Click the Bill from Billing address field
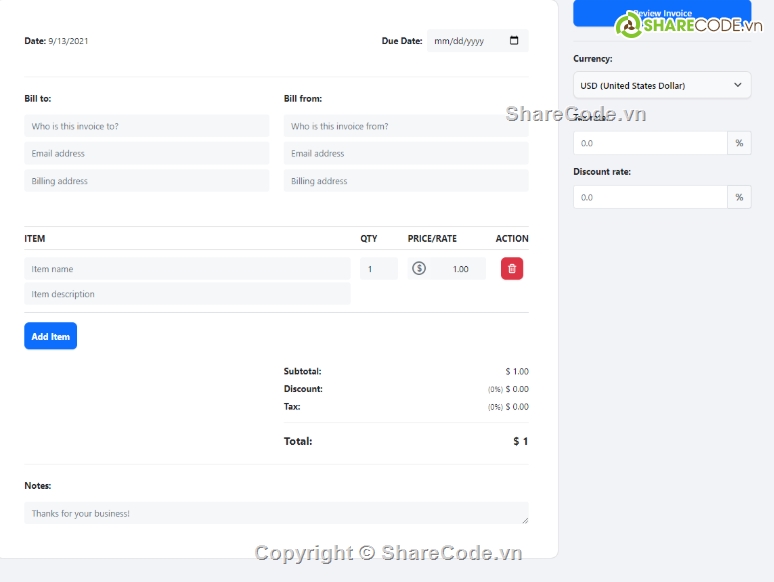This screenshot has height=582, width=774. click(406, 181)
